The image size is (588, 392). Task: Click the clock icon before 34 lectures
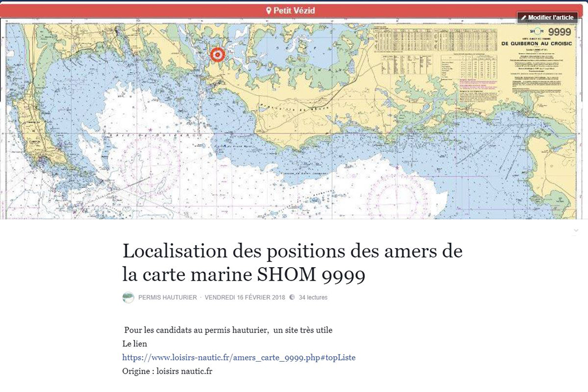[292, 297]
